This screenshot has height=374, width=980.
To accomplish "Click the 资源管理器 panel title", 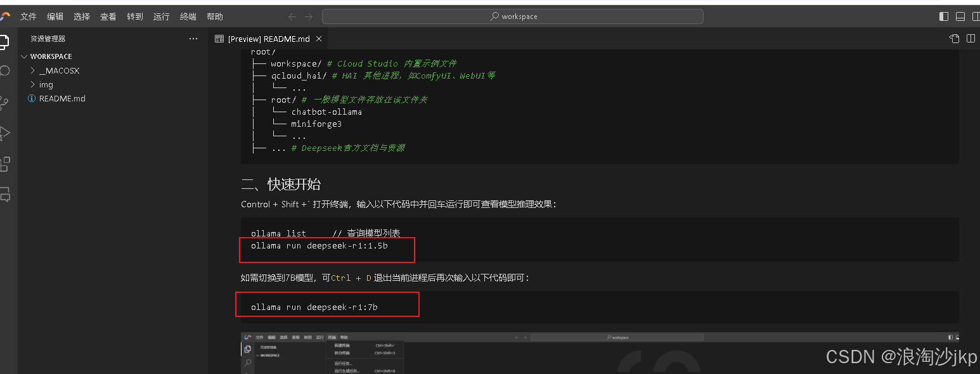I will (48, 39).
